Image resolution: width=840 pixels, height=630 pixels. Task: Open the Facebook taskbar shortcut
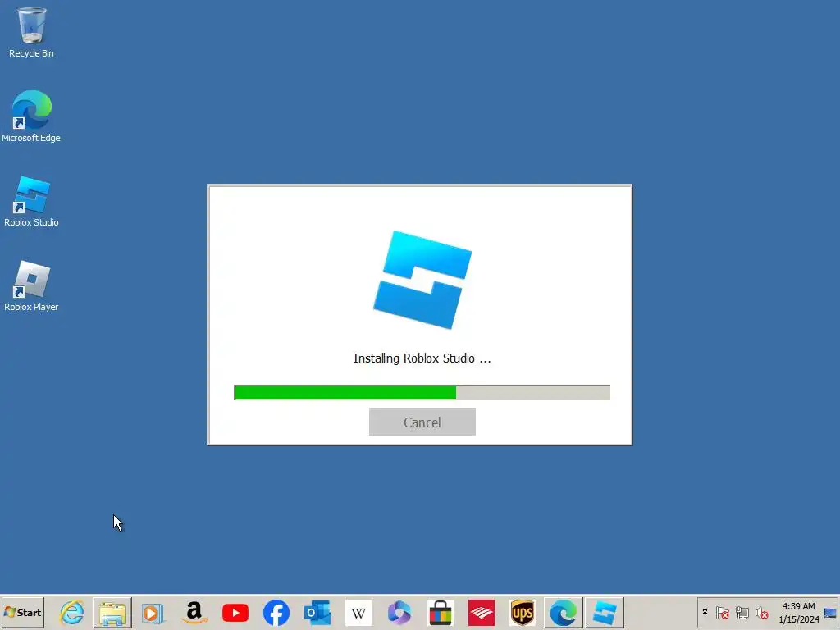(x=276, y=612)
